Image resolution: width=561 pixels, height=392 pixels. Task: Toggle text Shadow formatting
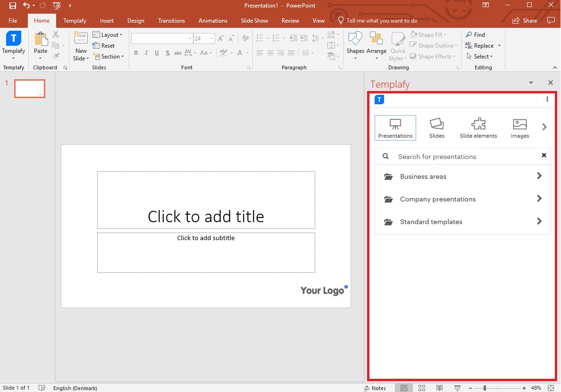tap(167, 53)
